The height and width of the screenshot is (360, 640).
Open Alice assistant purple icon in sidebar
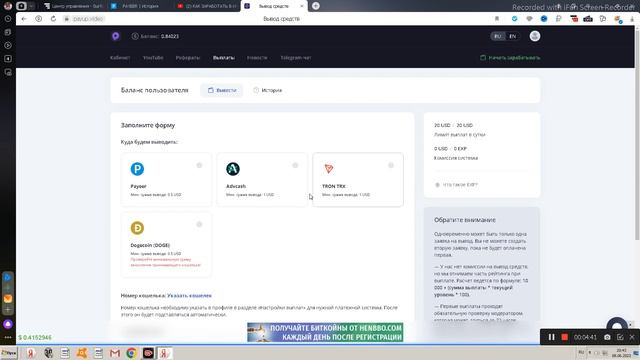pyautogui.click(x=8, y=324)
